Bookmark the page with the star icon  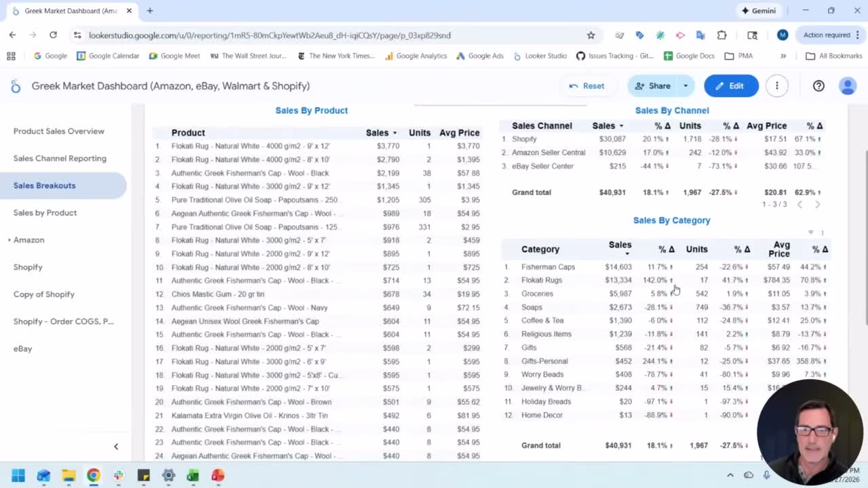[591, 35]
